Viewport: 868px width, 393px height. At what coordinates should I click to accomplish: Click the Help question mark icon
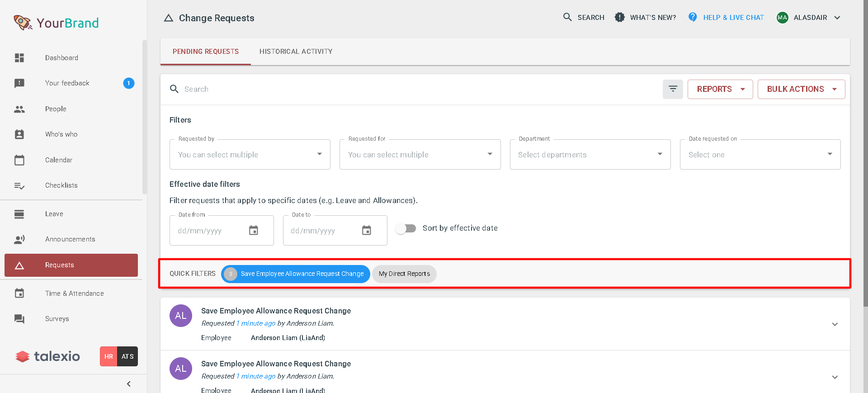click(693, 17)
